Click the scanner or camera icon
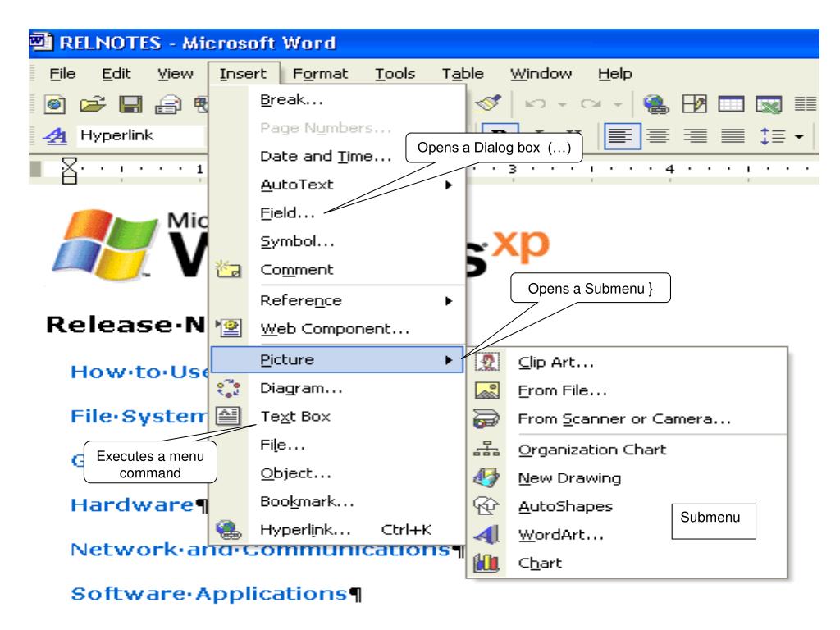This screenshot has width=840, height=630. [486, 418]
